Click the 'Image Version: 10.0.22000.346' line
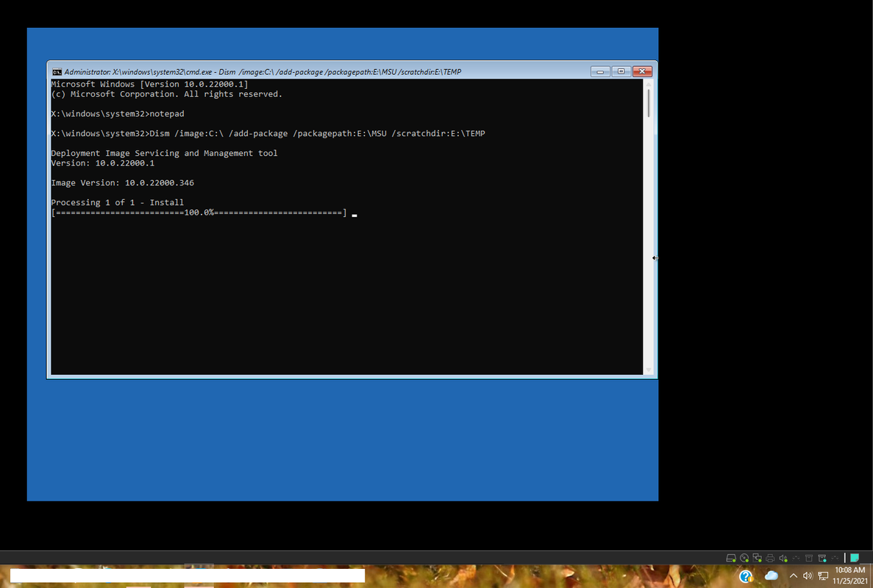 (x=123, y=182)
